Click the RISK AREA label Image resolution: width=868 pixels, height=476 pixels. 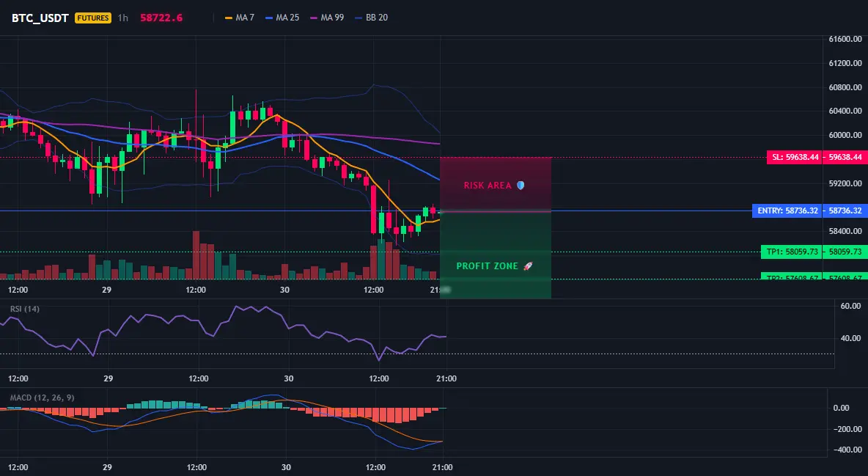[488, 186]
